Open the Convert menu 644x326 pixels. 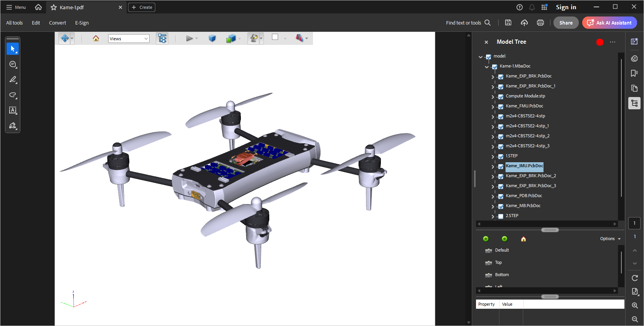58,23
